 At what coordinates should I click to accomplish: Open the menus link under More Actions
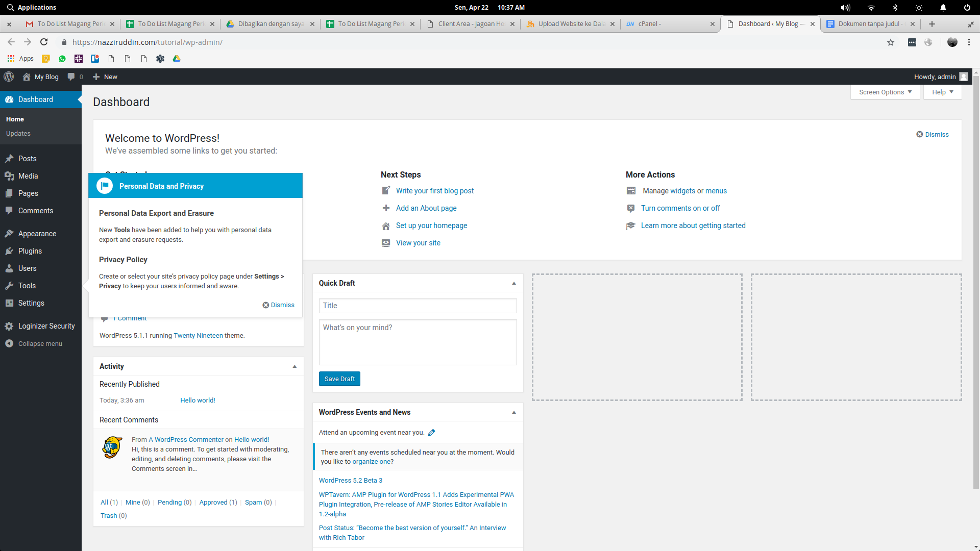tap(716, 191)
